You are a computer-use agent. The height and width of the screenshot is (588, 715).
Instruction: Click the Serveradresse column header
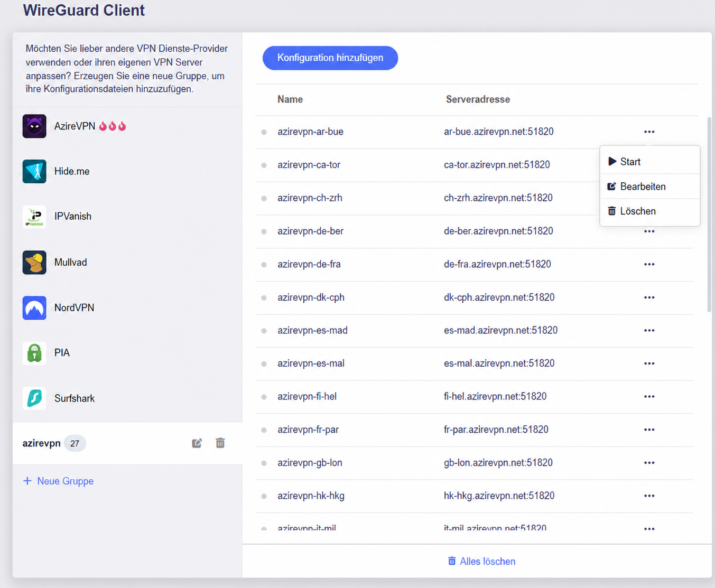point(478,99)
